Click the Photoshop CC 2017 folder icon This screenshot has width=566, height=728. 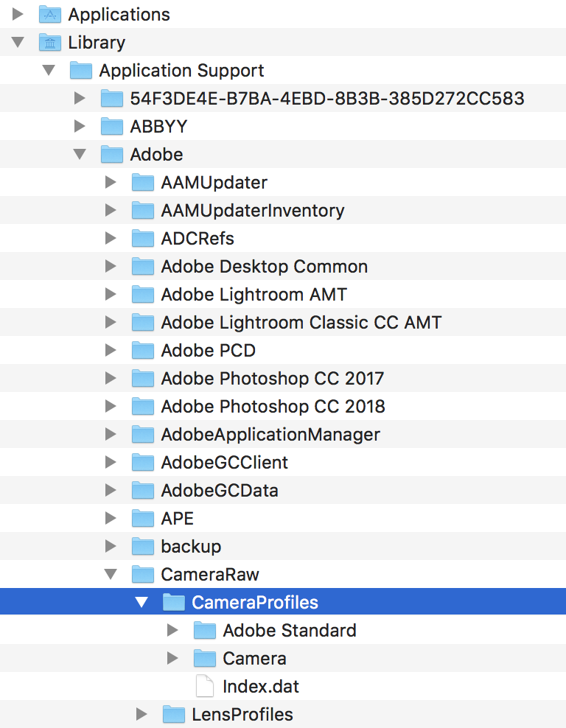tap(143, 379)
